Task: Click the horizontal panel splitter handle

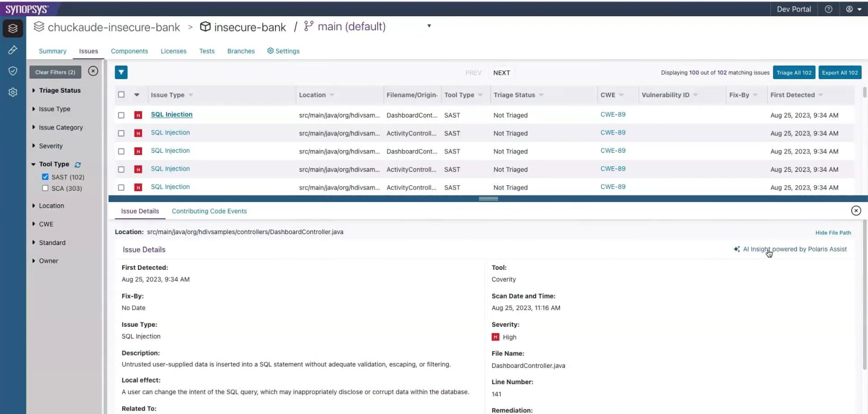Action: tap(488, 199)
